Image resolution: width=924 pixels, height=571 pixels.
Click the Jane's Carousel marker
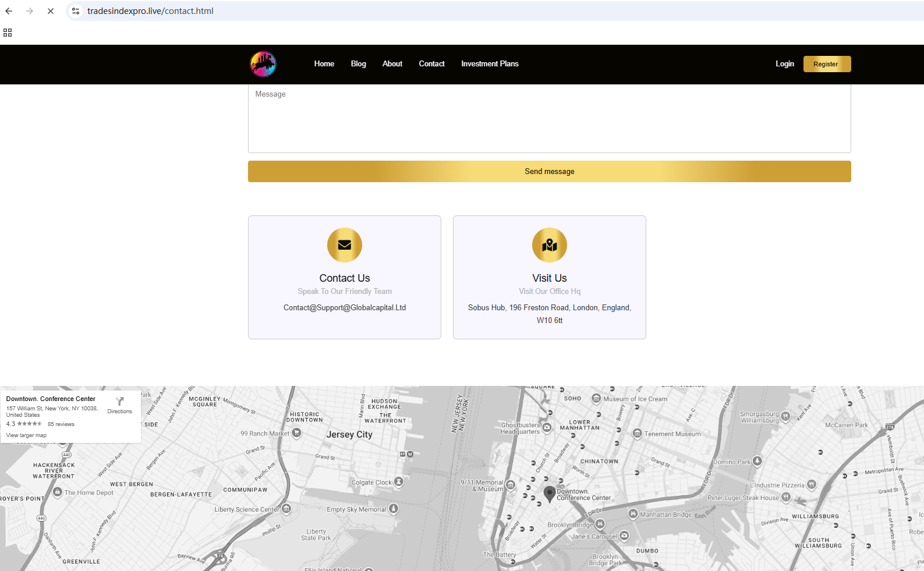coord(624,535)
